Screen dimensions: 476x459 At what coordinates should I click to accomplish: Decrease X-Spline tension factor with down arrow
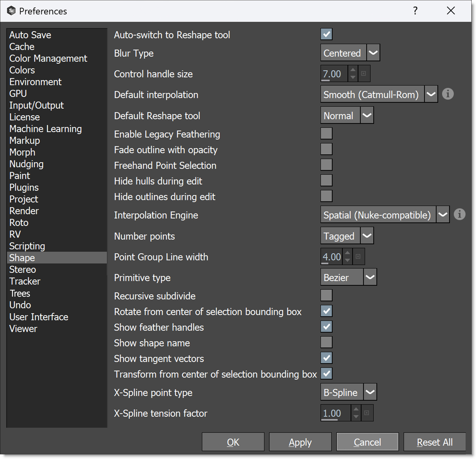[356, 417]
